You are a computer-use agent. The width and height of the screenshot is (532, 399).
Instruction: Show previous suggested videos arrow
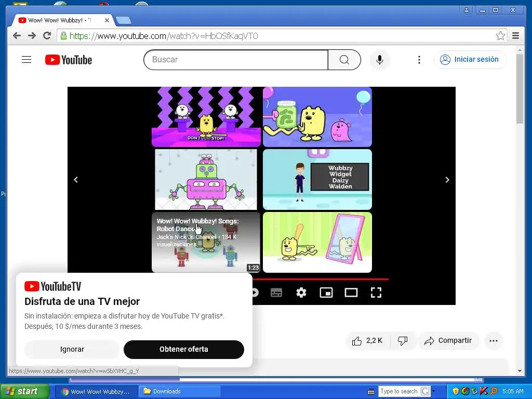tap(76, 180)
